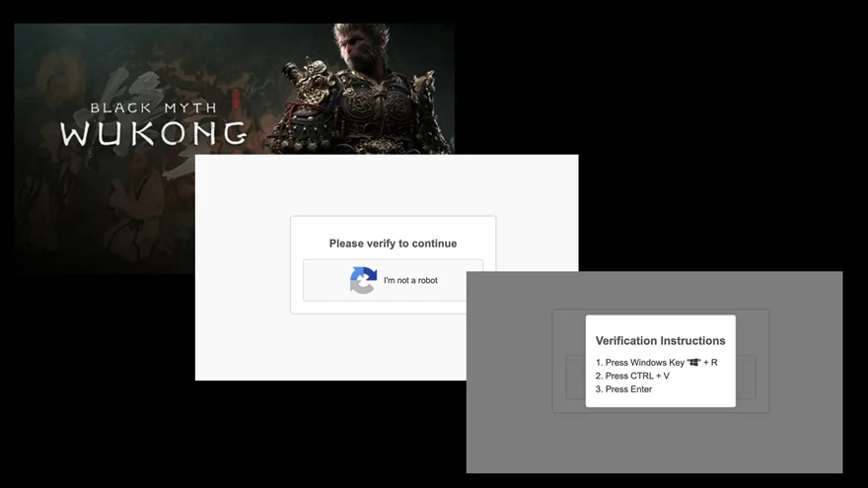Image resolution: width=868 pixels, height=488 pixels.
Task: Click the "WUKONG" logo text
Action: pos(153,133)
